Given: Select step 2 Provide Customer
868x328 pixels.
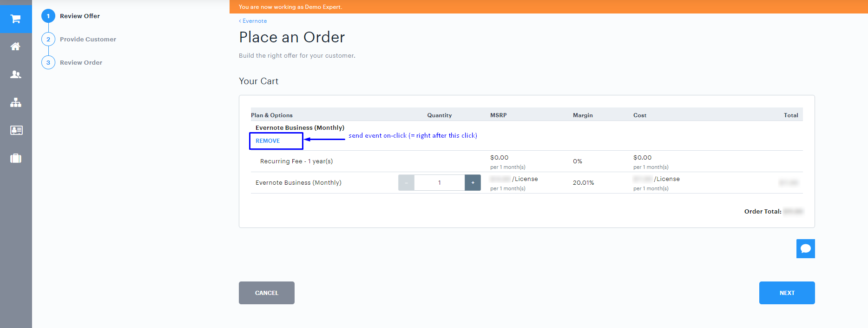Looking at the screenshot, I should coord(79,39).
